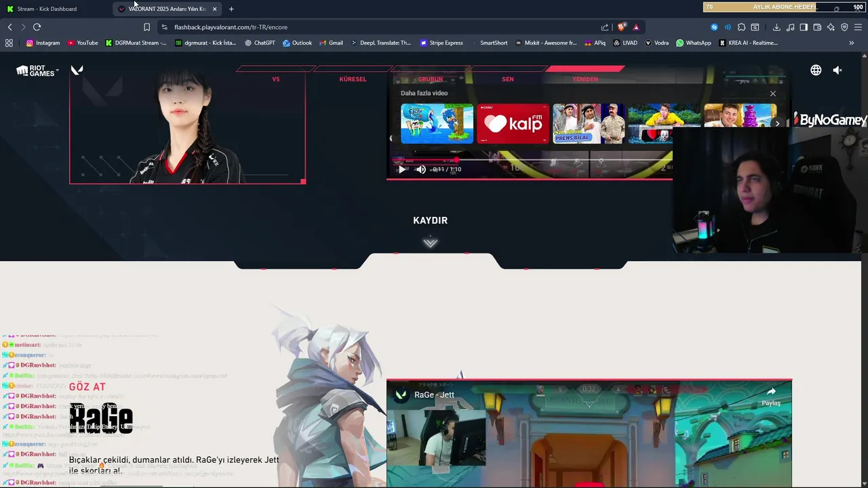This screenshot has height=488, width=868.
Task: Reload the page with refresh icon
Action: (x=37, y=27)
